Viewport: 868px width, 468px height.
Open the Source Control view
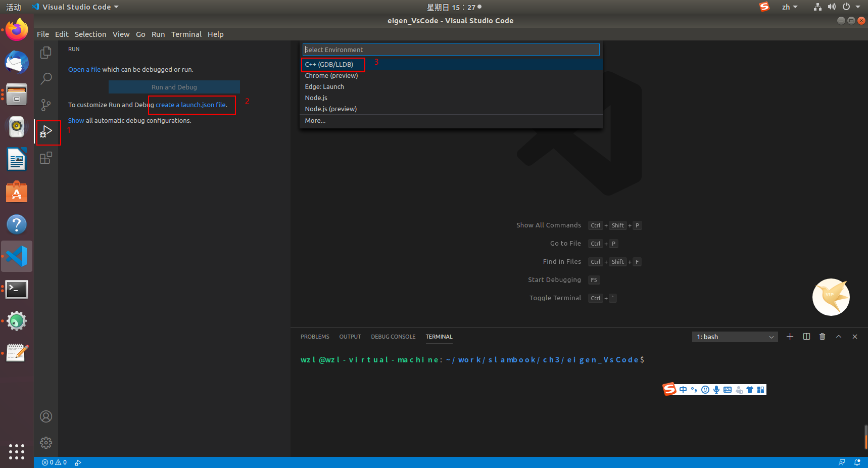pyautogui.click(x=46, y=105)
